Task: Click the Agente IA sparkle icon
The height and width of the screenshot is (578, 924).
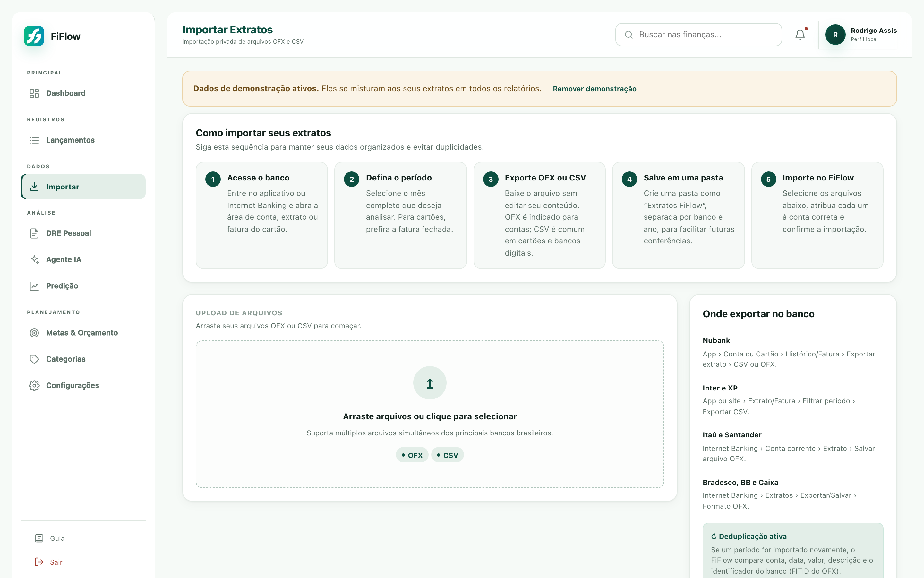Action: coord(34,259)
